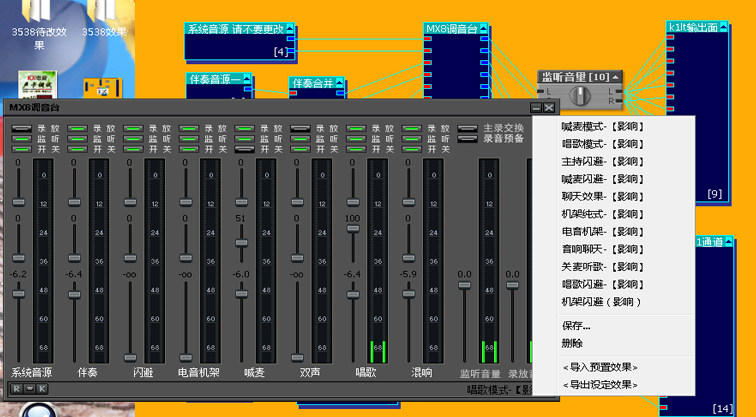
Task: Open the 3538待改效果 desktop folder
Action: pyautogui.click(x=39, y=24)
